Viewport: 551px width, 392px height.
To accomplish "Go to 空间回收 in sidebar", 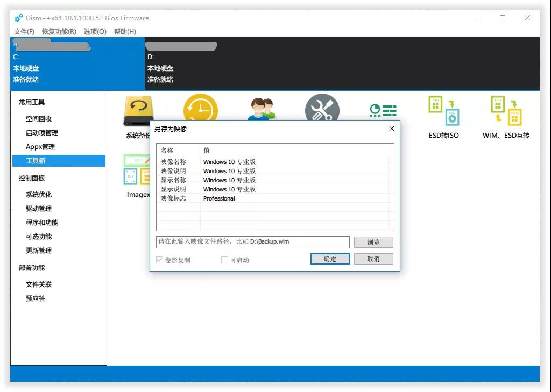I will [39, 119].
